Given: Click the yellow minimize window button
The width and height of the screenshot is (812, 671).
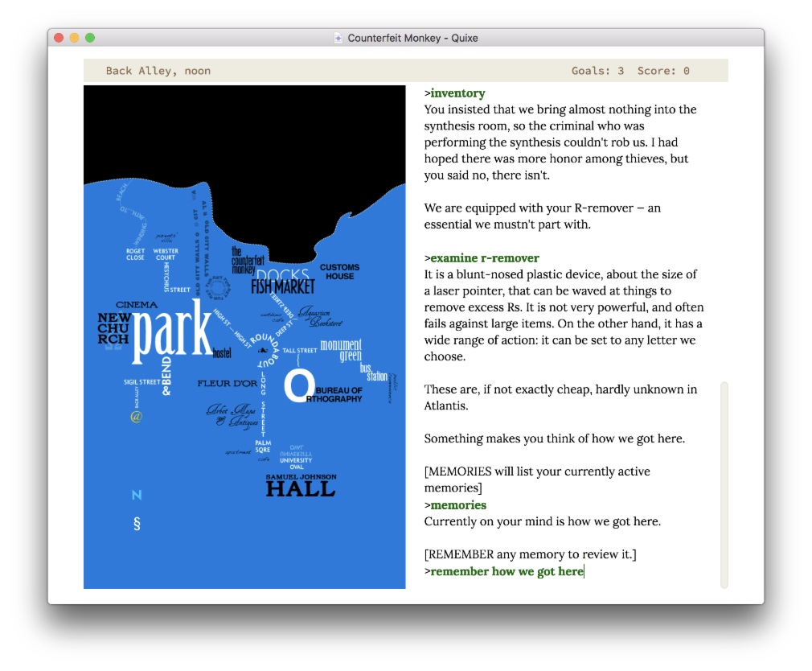Looking at the screenshot, I should (x=74, y=38).
